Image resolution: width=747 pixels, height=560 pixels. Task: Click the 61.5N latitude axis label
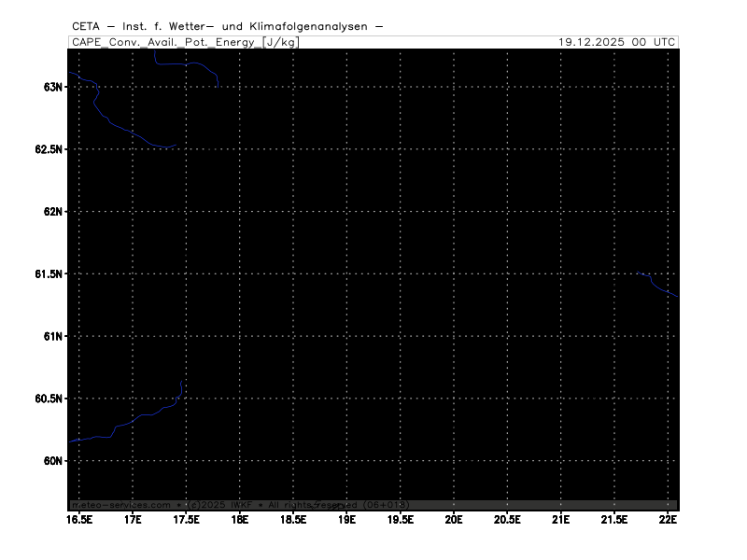[49, 274]
